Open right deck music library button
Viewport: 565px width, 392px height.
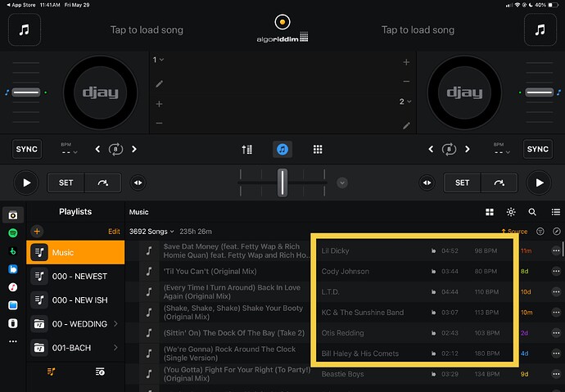tap(540, 29)
